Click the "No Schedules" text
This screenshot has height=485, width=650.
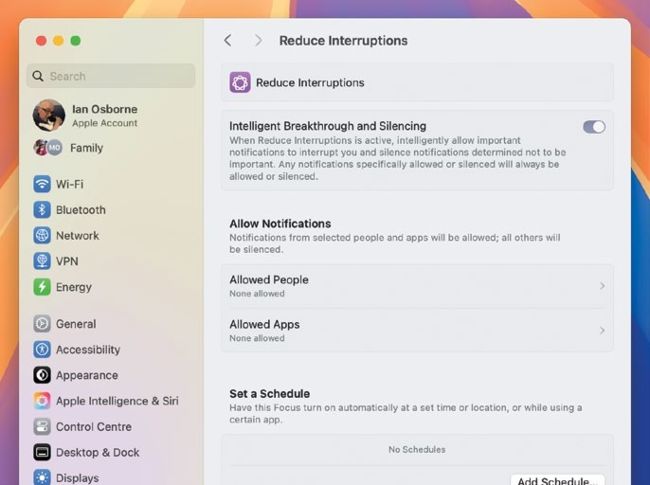[417, 449]
